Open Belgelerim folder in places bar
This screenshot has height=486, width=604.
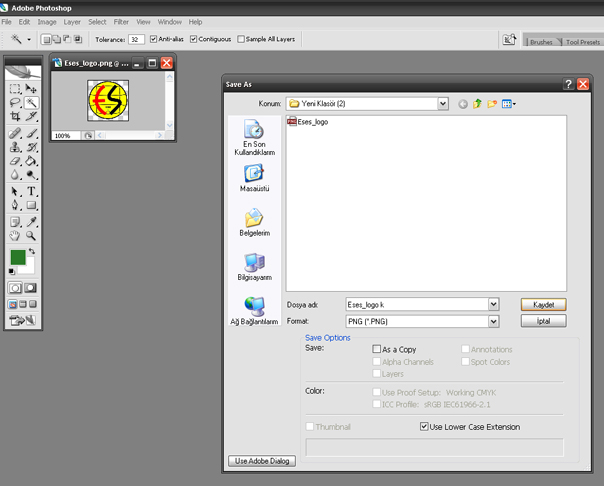tap(254, 222)
